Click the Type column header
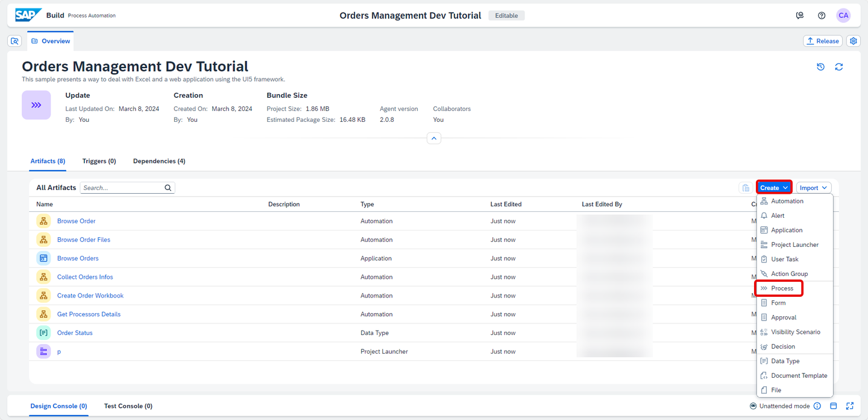This screenshot has width=868, height=420. click(367, 204)
